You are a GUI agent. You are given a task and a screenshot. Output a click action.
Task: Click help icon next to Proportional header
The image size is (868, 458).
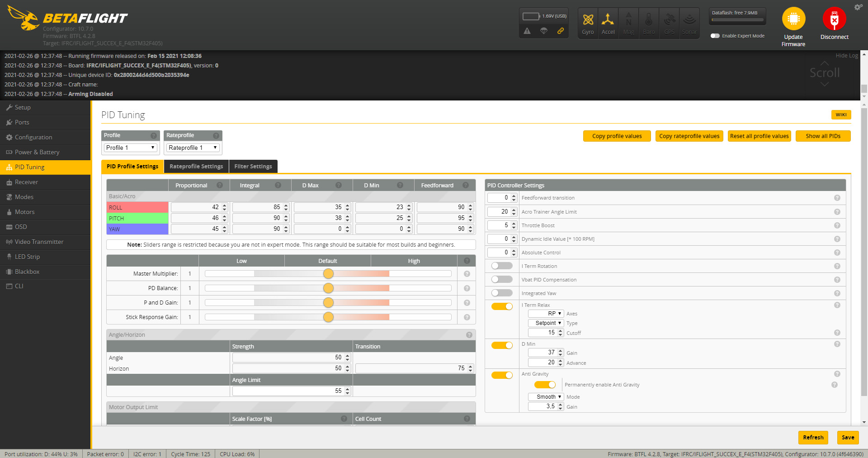220,185
